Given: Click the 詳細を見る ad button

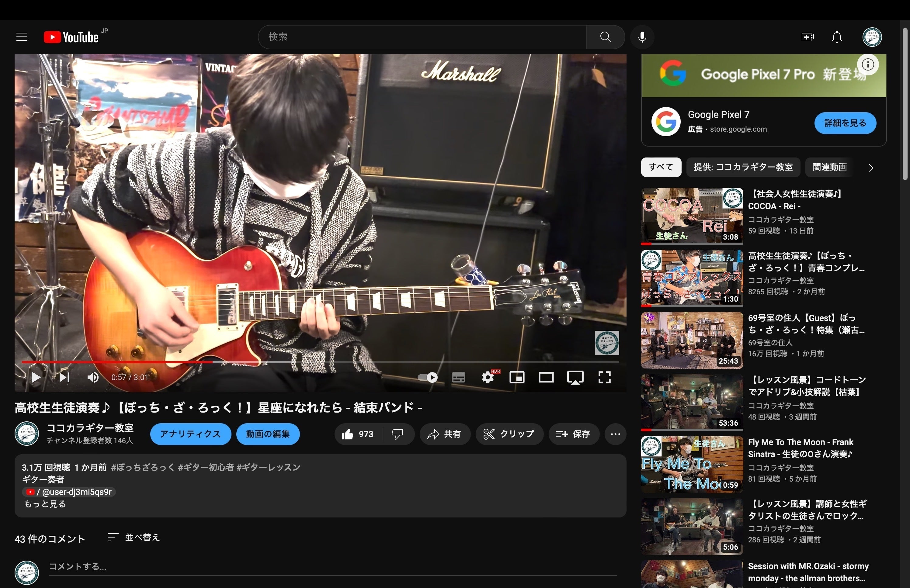Looking at the screenshot, I should coord(845,123).
